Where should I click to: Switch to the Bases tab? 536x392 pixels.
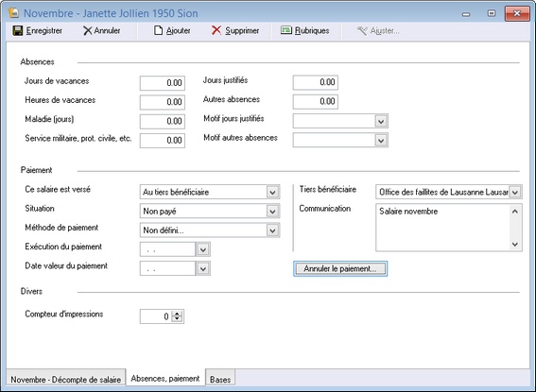coord(220,380)
